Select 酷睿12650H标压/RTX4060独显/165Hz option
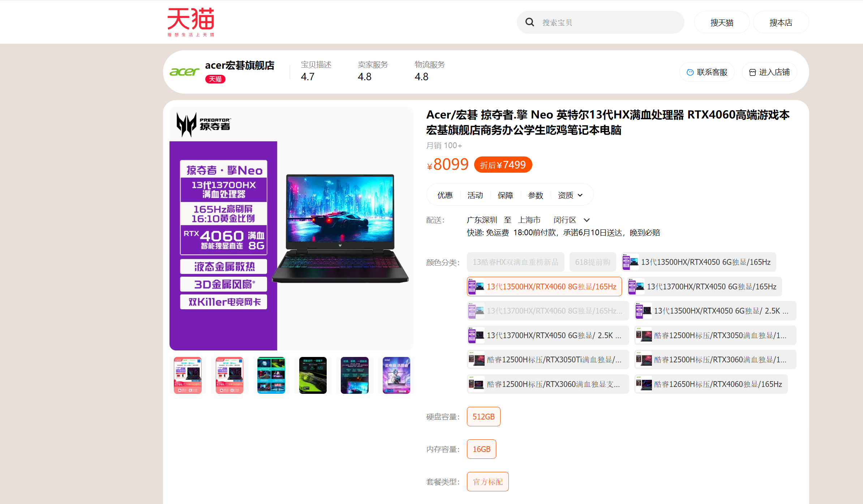 [x=711, y=384]
